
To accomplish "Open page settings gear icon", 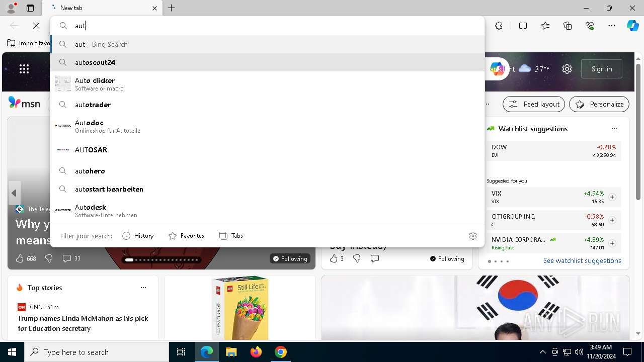I will click(x=567, y=69).
